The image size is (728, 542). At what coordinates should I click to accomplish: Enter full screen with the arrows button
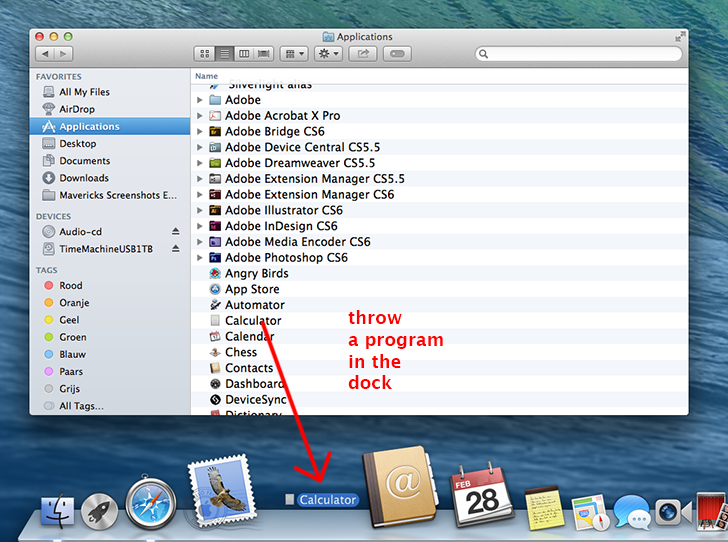pos(680,37)
